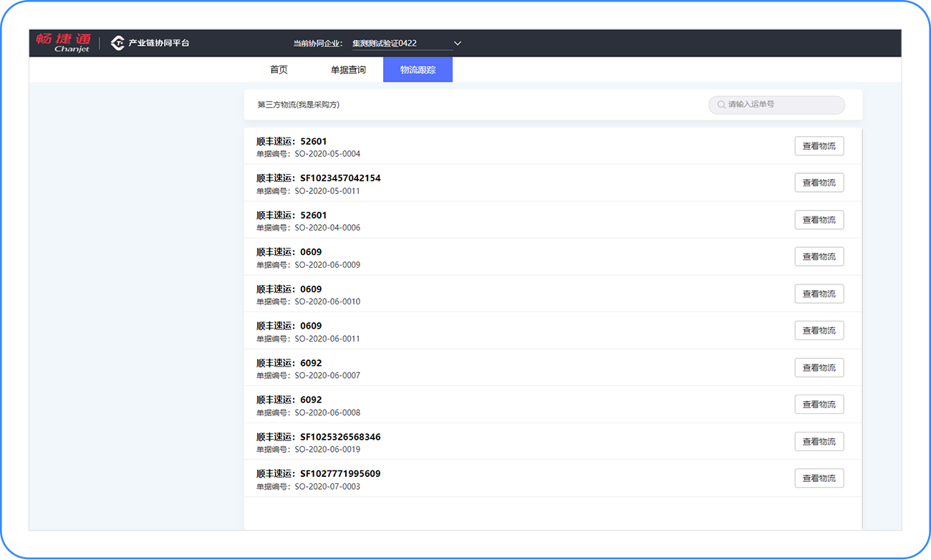The height and width of the screenshot is (560, 931).
Task: Click 查看物流 for order SO-2020-06-0010
Action: click(x=819, y=294)
